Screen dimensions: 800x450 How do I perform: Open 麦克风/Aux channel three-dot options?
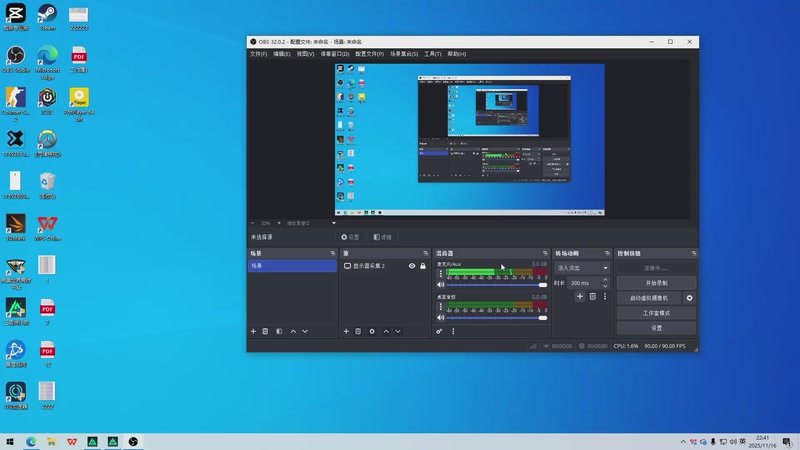point(441,274)
